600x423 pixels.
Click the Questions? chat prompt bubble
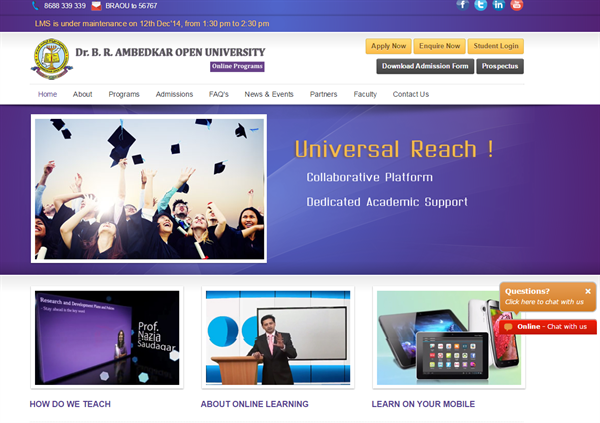[548, 297]
